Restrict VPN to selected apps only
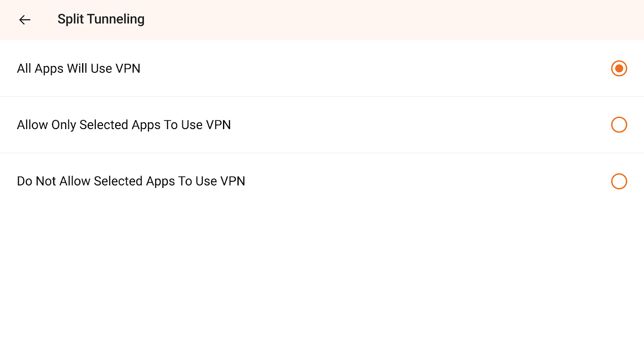 (x=619, y=125)
